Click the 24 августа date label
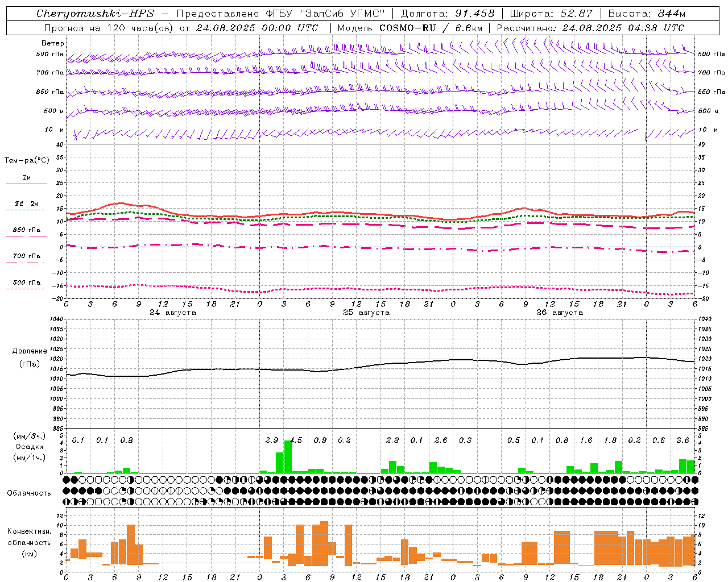Image resolution: width=728 pixels, height=582 pixels. pos(173,313)
